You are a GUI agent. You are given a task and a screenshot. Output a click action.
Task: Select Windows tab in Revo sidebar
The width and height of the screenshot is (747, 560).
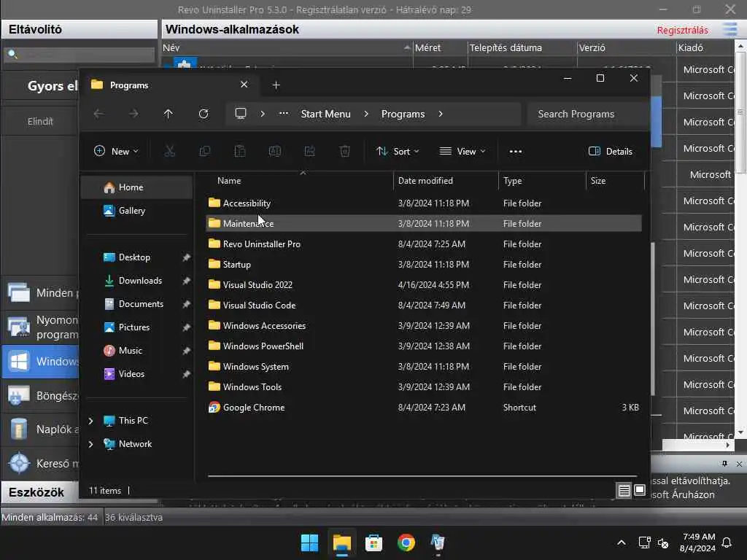41,362
